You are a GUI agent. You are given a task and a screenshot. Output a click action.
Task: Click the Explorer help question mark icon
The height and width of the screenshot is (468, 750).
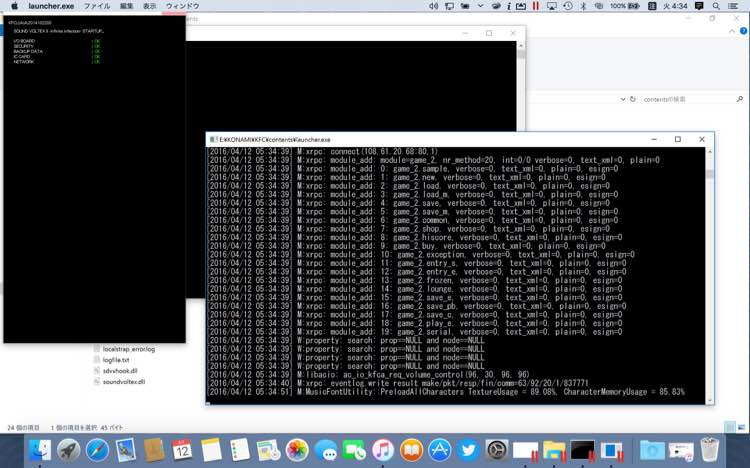(744, 31)
